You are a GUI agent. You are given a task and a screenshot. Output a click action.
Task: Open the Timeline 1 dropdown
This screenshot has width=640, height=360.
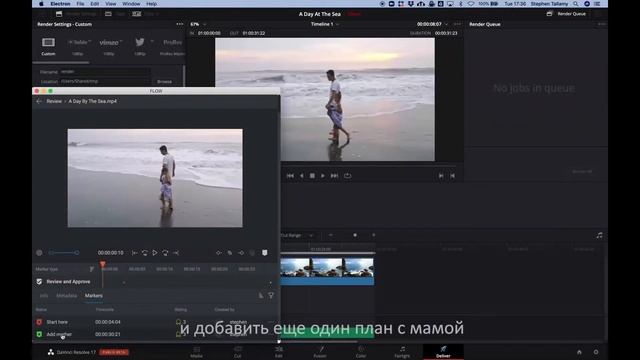click(325, 24)
